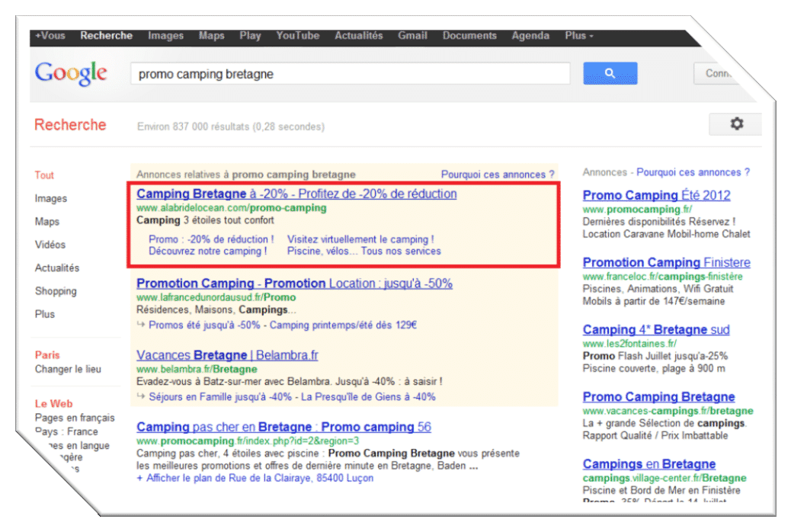791x532 pixels.
Task: Open Gmail in the top bar
Action: click(413, 36)
